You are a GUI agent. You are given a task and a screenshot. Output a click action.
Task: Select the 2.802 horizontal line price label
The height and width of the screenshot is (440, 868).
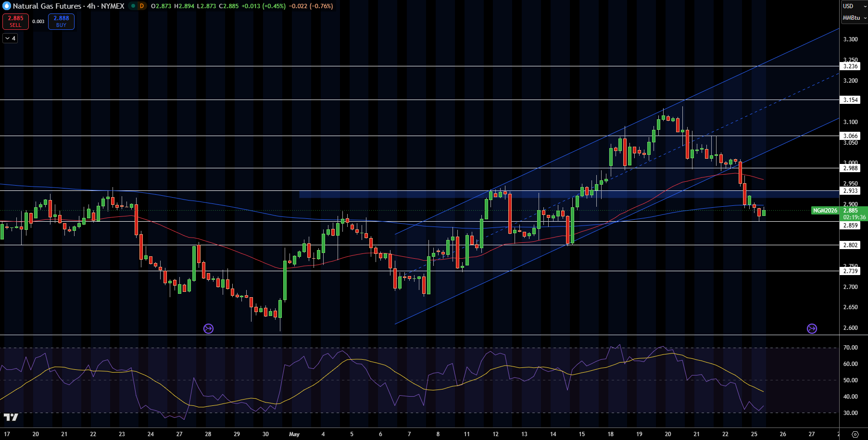tap(850, 245)
